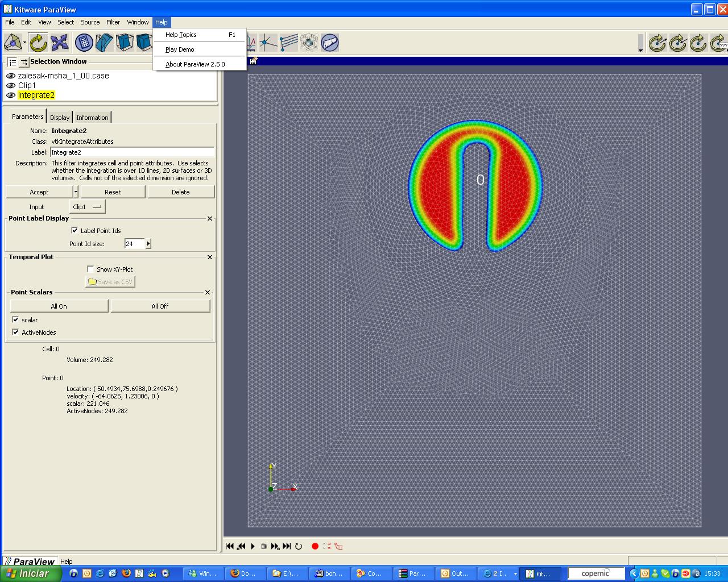This screenshot has width=728, height=582.
Task: Switch to the Information tab
Action: click(92, 117)
